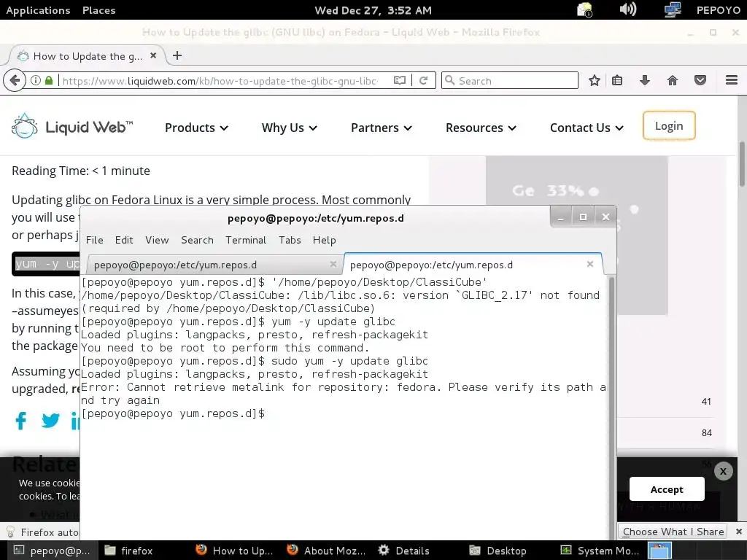Close the active second terminal tab
The image size is (747, 560).
point(589,264)
